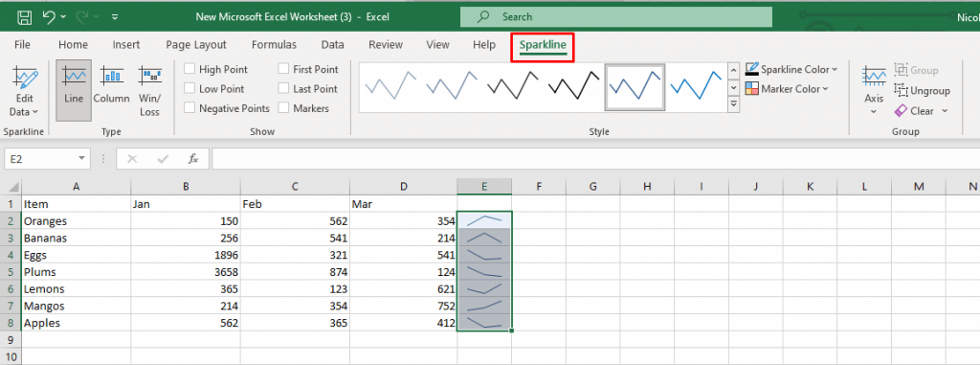980x365 pixels.
Task: Select the Sparkline tab
Action: (543, 45)
